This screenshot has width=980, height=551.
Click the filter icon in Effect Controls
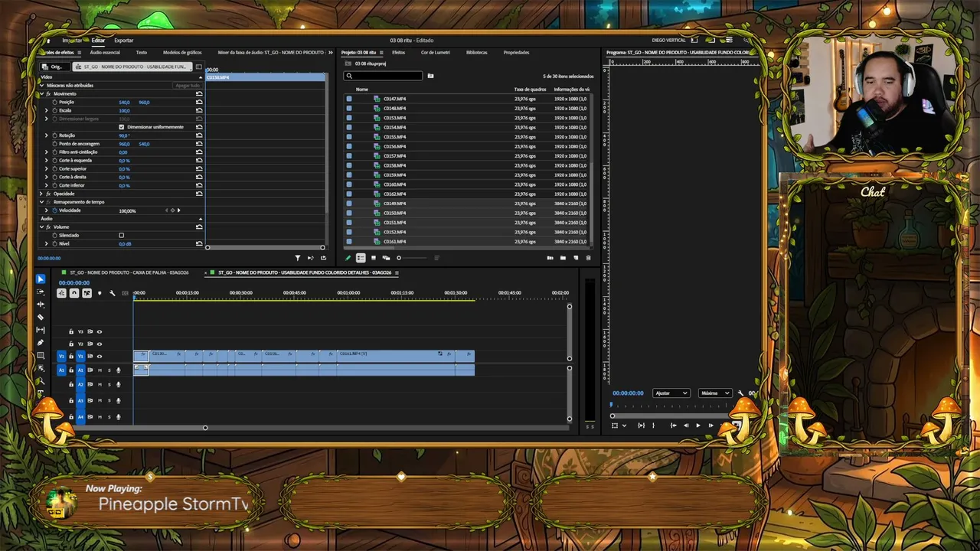click(298, 258)
